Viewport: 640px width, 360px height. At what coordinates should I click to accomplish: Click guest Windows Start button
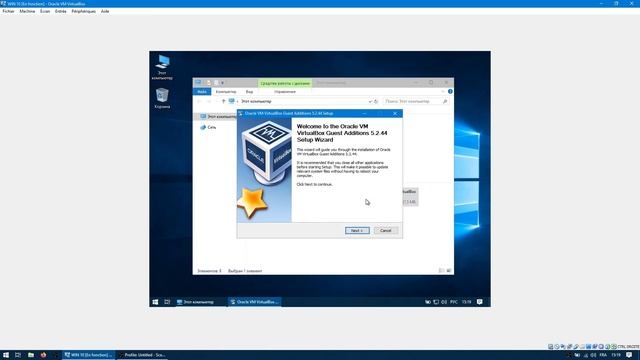pos(155,302)
